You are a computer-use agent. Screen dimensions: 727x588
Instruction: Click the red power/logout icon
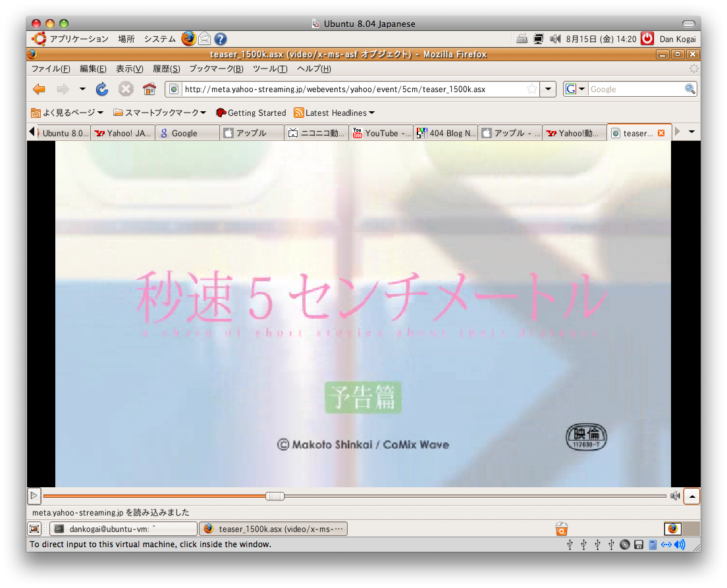pyautogui.click(x=647, y=38)
